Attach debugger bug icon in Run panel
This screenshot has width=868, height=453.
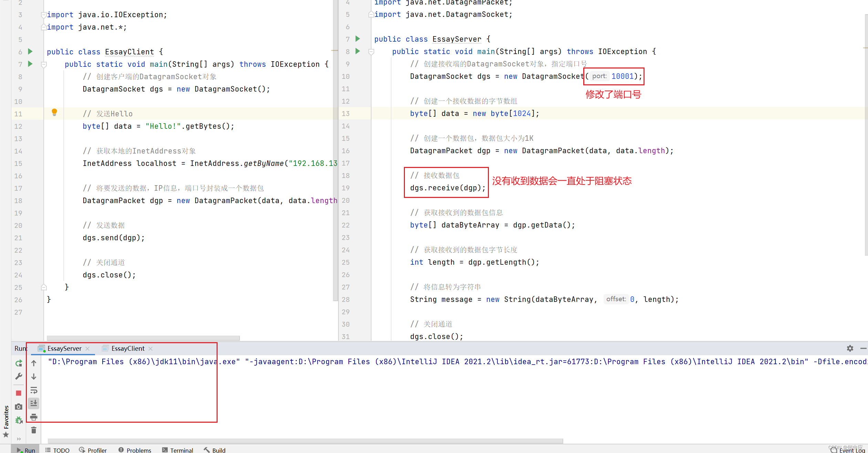pos(19,420)
